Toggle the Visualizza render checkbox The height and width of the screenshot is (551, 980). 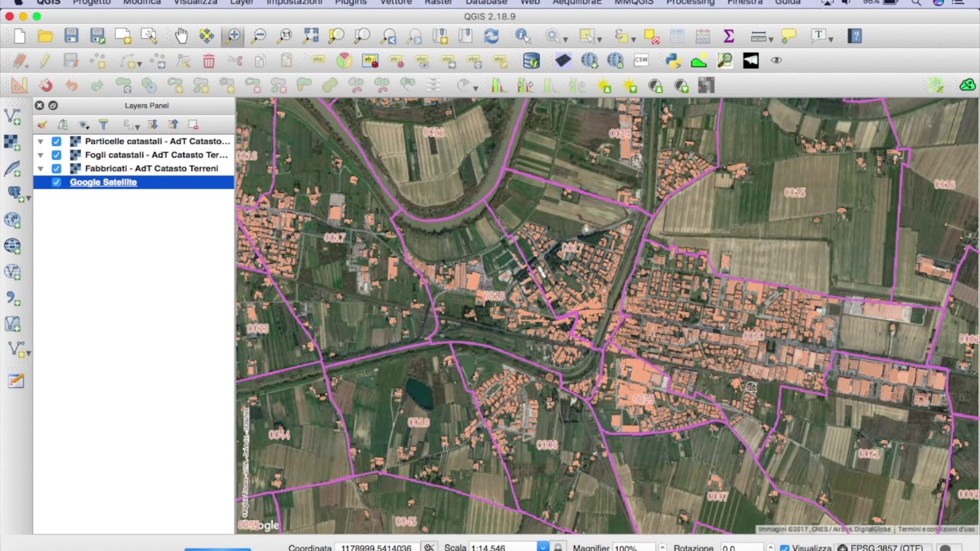(784, 548)
